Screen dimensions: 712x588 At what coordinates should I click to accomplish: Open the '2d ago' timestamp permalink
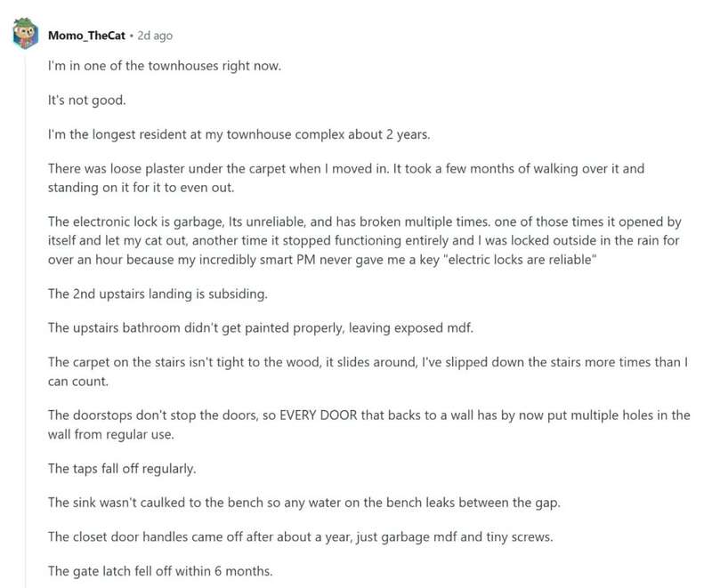[x=155, y=36]
